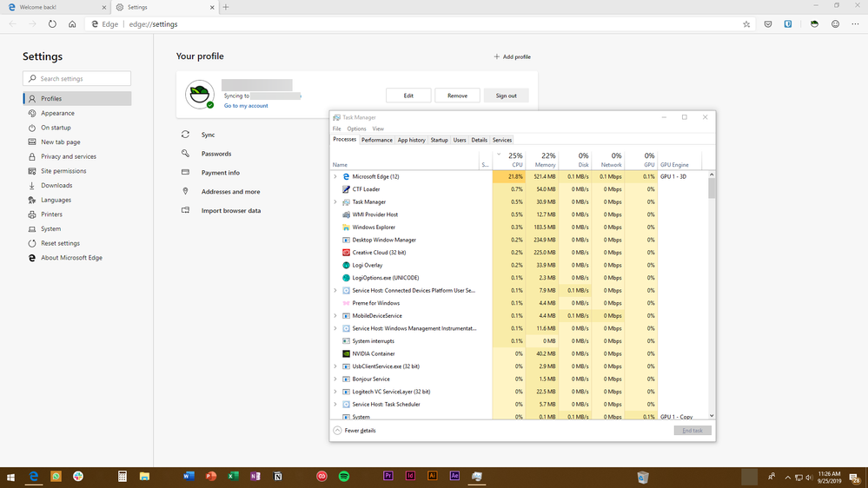Open the Task Manager File menu
This screenshot has width=868, height=488.
(x=336, y=129)
